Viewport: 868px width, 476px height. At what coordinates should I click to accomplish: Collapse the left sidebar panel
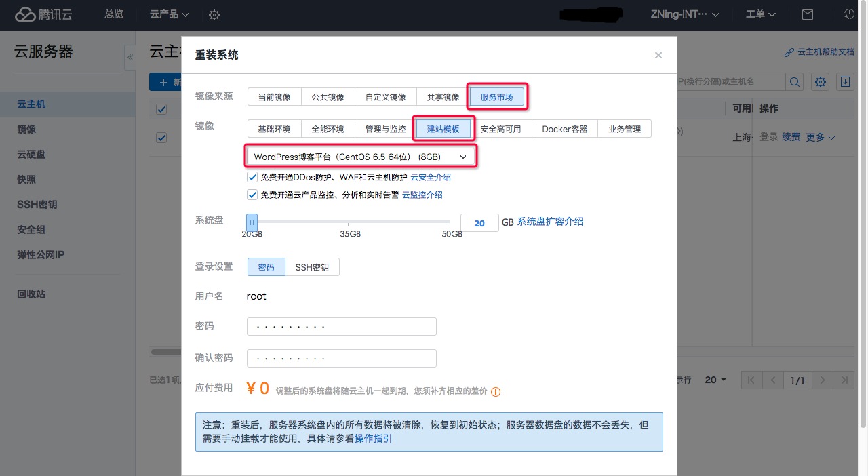pos(130,58)
